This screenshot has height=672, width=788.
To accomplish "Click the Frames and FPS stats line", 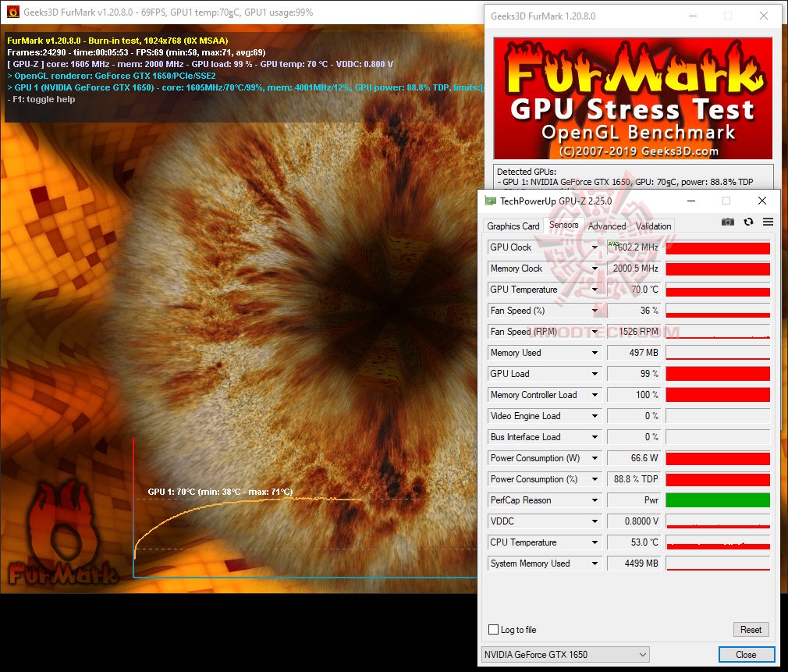I will point(137,52).
